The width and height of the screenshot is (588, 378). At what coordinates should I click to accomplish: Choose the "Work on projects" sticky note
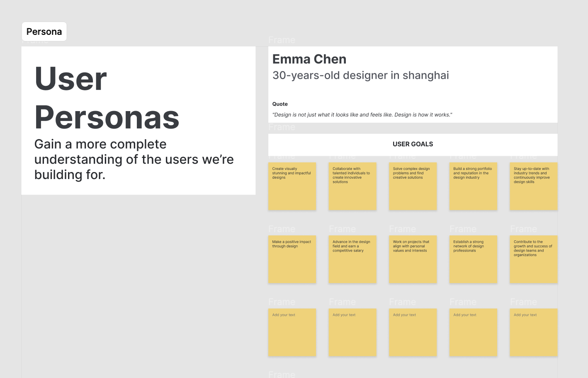pos(413,259)
